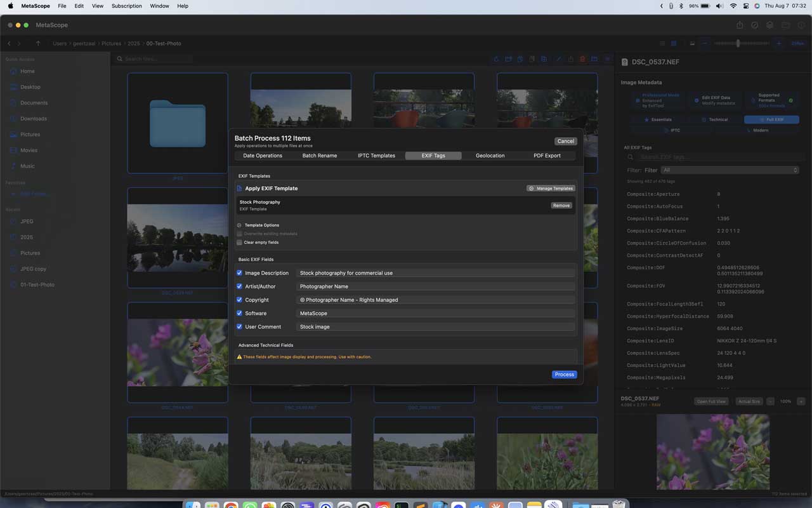Go back with the left arrow navigation icon

pyautogui.click(x=9, y=43)
